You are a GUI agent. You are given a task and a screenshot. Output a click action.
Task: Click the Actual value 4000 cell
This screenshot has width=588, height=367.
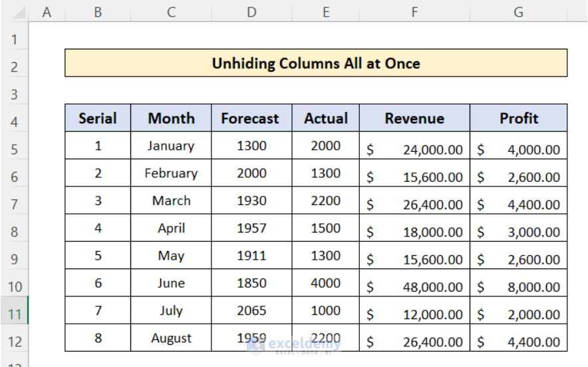click(x=325, y=283)
